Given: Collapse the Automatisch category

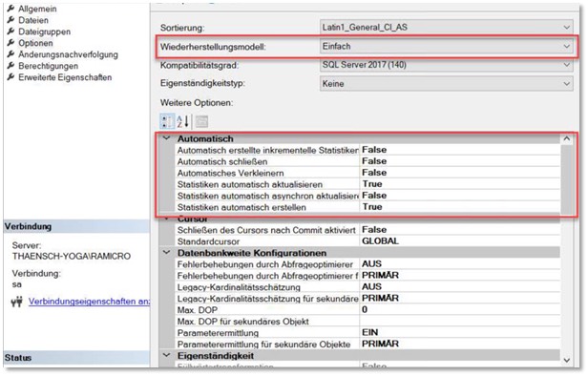Looking at the screenshot, I should pyautogui.click(x=166, y=138).
